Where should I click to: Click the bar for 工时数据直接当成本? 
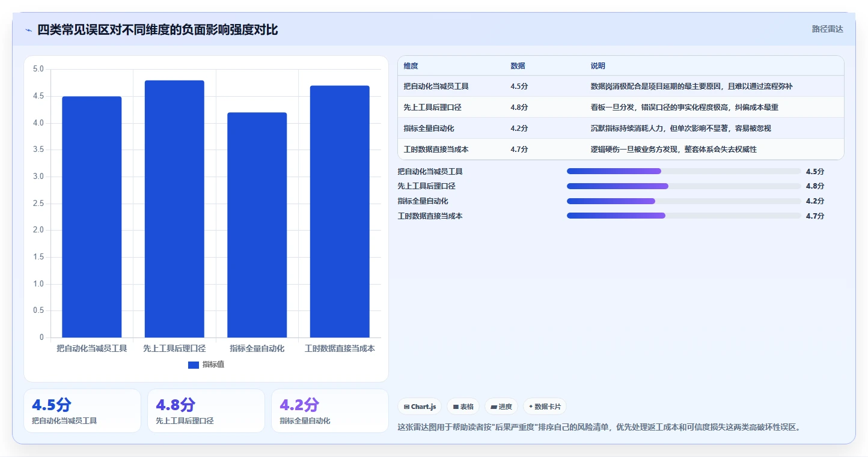[x=340, y=211]
